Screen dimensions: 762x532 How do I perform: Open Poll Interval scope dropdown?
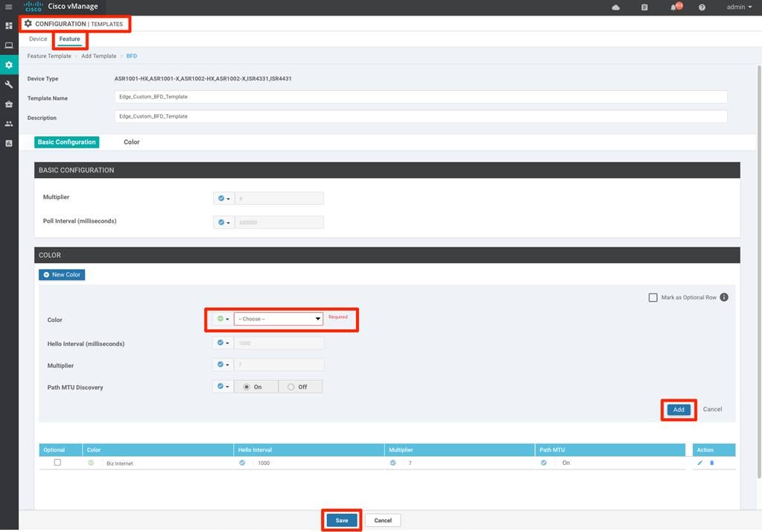224,222
